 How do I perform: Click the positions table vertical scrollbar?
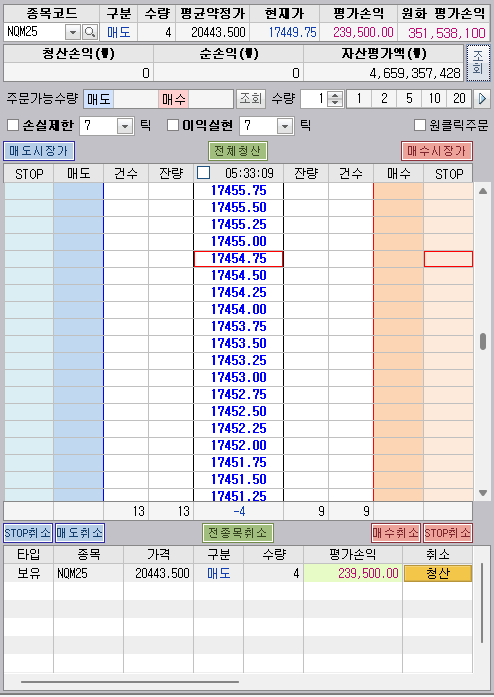click(482, 604)
